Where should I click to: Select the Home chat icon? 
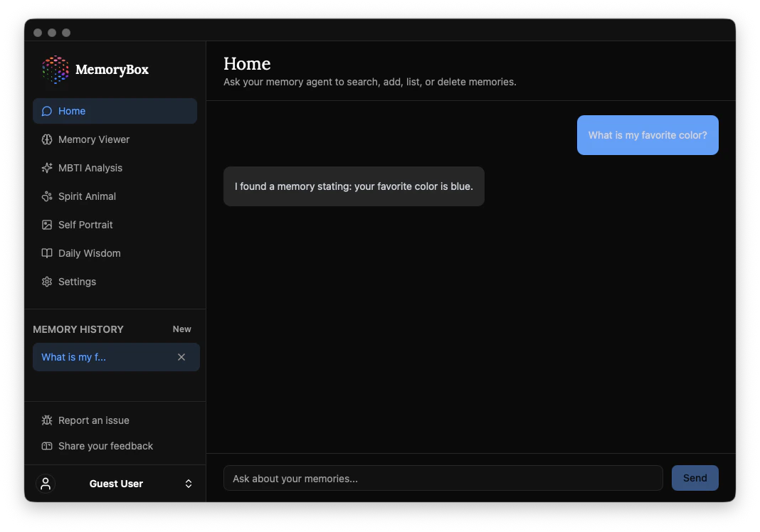pyautogui.click(x=47, y=111)
